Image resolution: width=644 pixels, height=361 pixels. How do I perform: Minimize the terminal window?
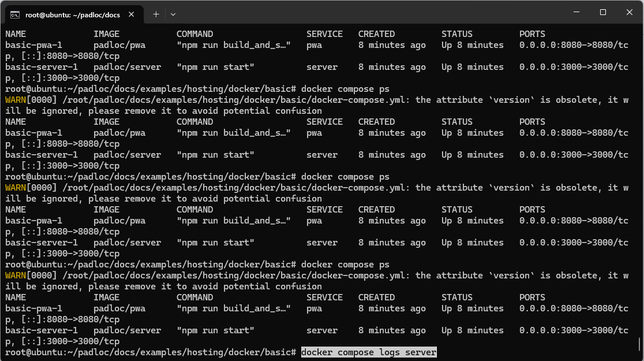pos(576,12)
